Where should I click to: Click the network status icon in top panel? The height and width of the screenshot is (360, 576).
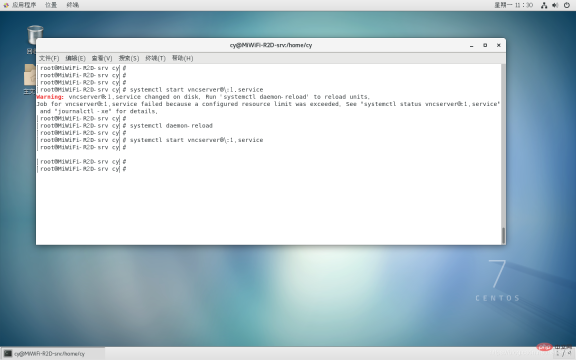544,5
